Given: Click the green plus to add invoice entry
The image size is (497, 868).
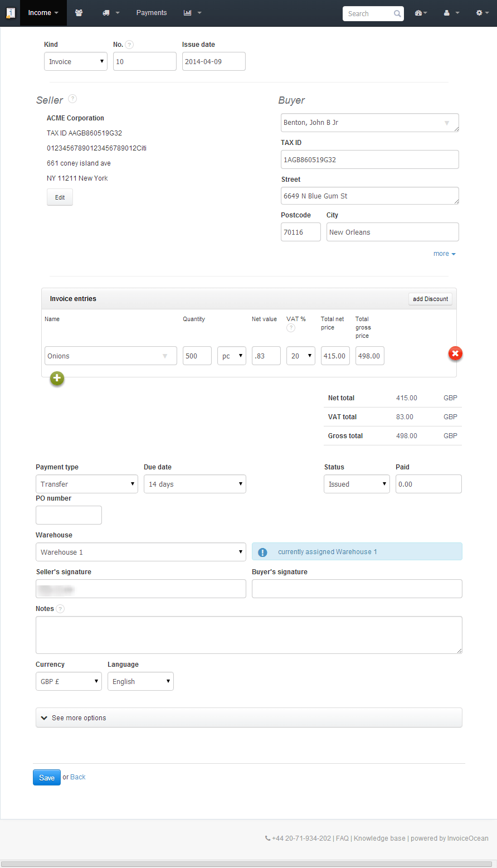Looking at the screenshot, I should pos(57,379).
